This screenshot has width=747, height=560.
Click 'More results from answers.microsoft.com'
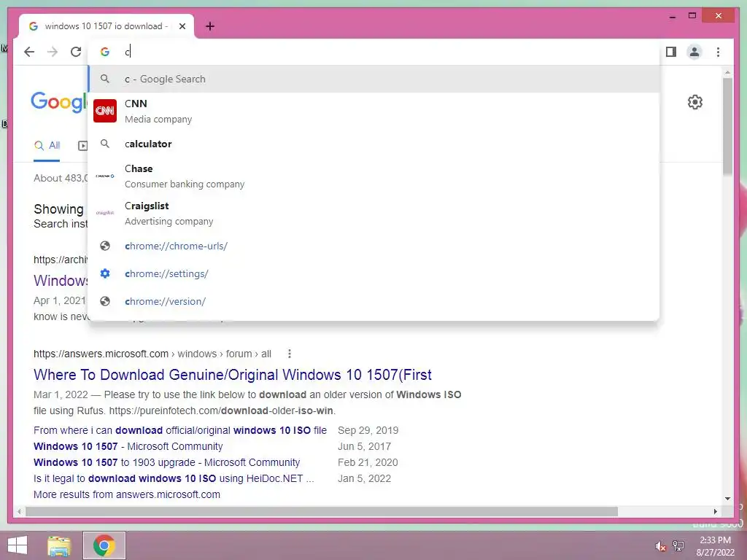click(127, 495)
